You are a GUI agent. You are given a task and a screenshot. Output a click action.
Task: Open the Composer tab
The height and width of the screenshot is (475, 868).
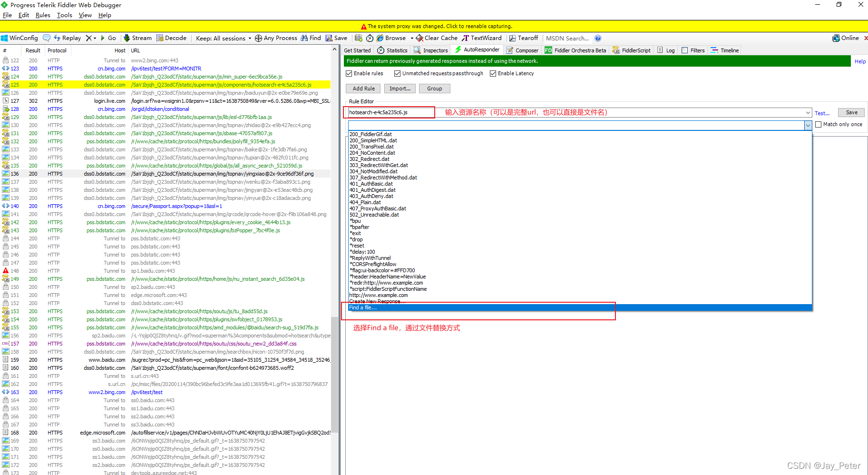tap(522, 50)
